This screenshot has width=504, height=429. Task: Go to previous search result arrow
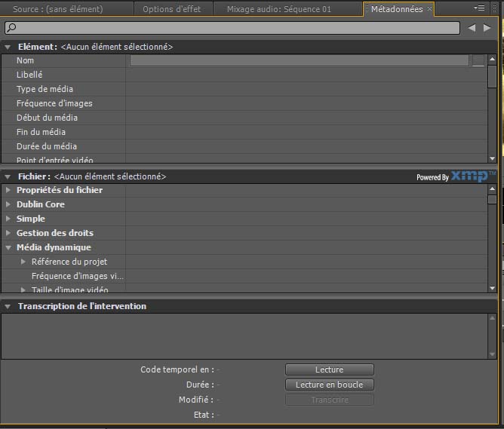coord(472,28)
